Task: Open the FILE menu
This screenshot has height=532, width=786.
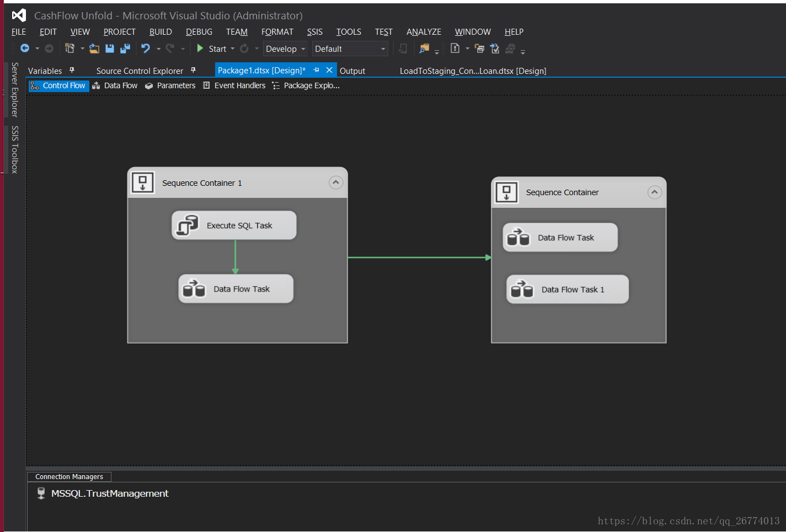Action: [19, 32]
